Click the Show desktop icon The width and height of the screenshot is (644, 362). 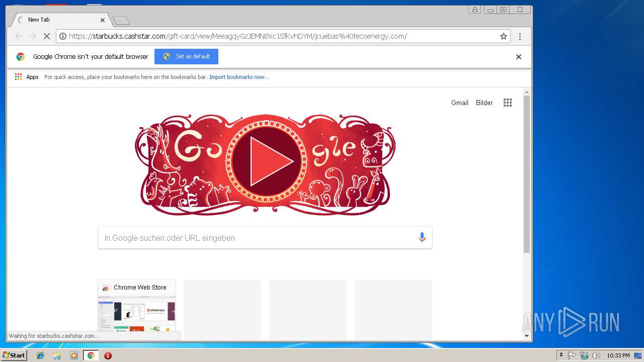pyautogui.click(x=638, y=355)
